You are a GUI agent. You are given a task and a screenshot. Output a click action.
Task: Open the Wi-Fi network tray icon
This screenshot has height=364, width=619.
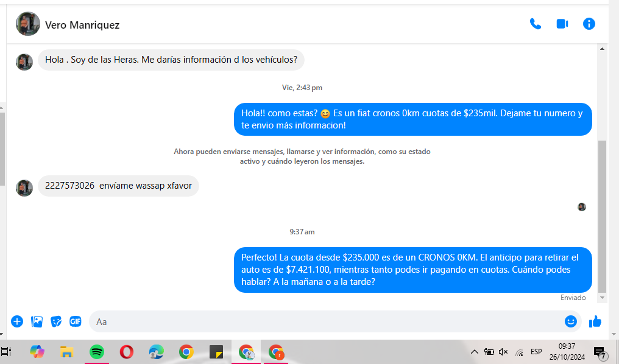coord(520,352)
